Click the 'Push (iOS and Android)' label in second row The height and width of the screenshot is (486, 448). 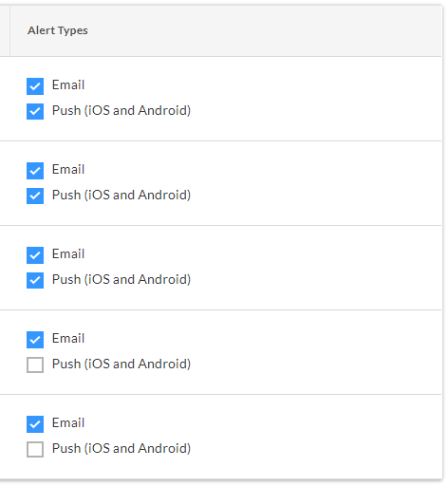click(x=121, y=196)
